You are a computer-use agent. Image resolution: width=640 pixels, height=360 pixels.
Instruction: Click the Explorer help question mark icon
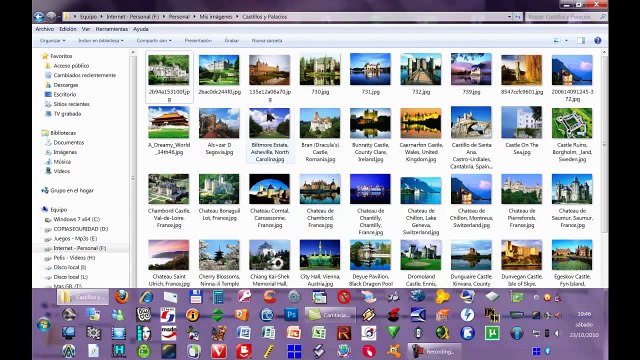598,40
